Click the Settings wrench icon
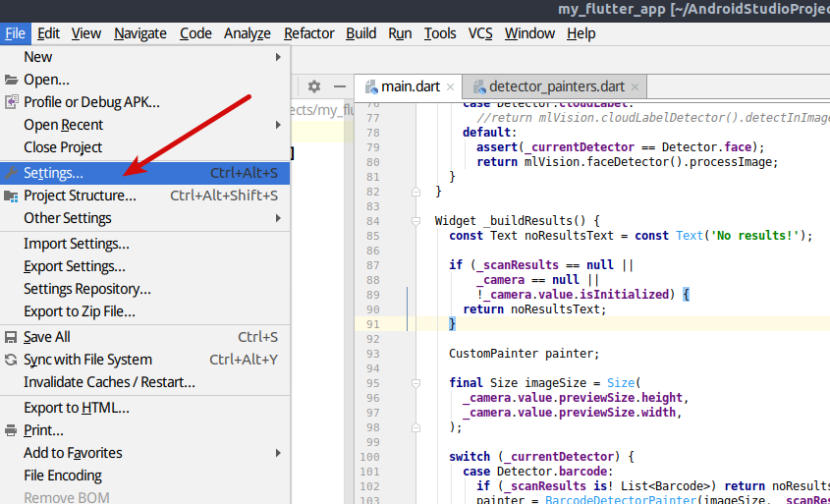The image size is (830, 504). click(x=11, y=173)
